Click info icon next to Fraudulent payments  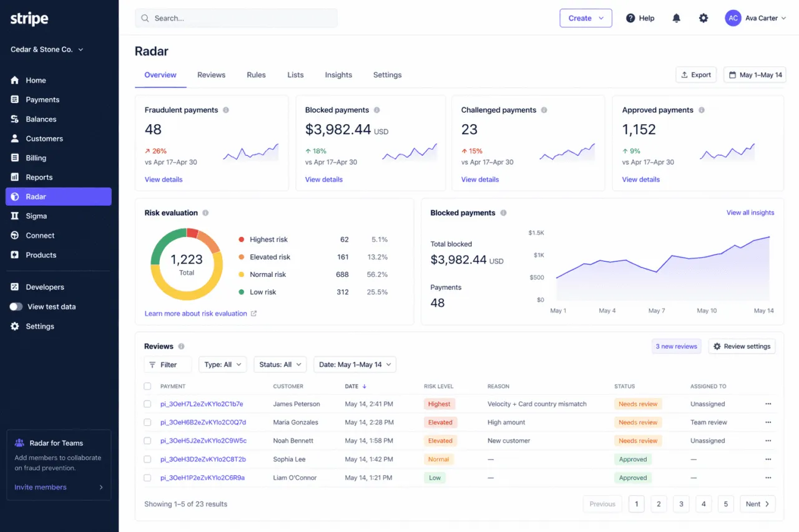point(226,110)
